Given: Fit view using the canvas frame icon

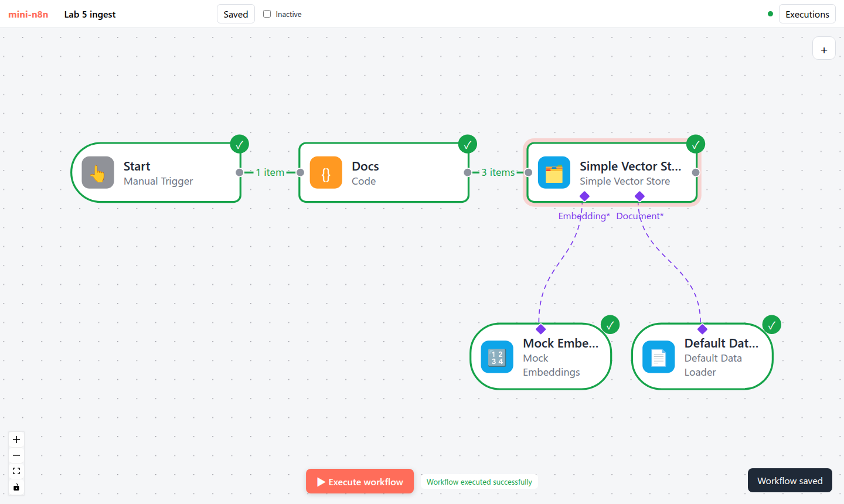Looking at the screenshot, I should (16, 471).
